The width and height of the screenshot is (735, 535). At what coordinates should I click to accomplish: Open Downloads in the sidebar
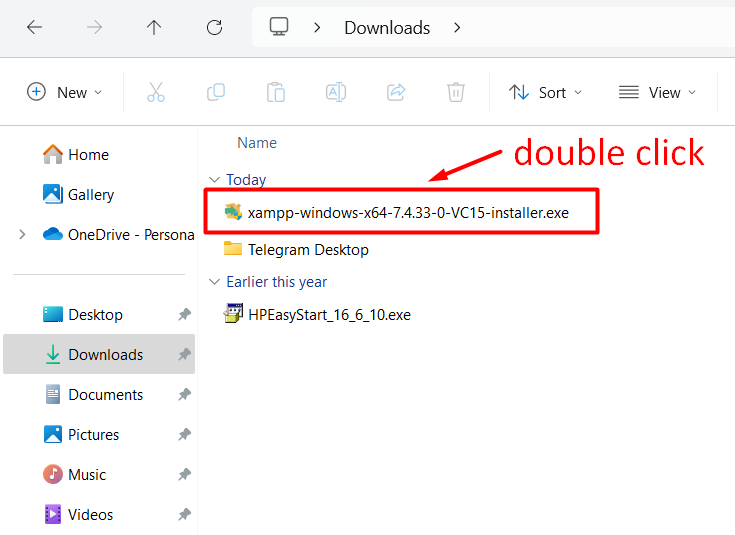click(99, 354)
